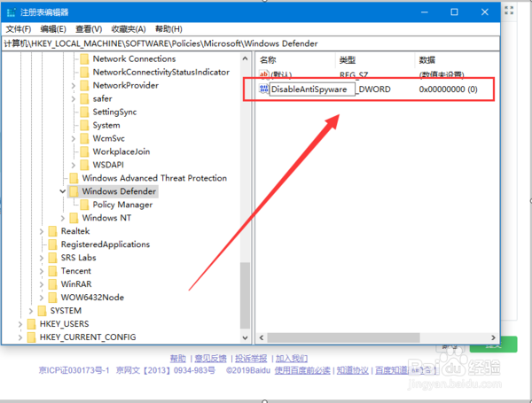Select the Windows NT folder icon
The width and height of the screenshot is (532, 403).
[74, 218]
